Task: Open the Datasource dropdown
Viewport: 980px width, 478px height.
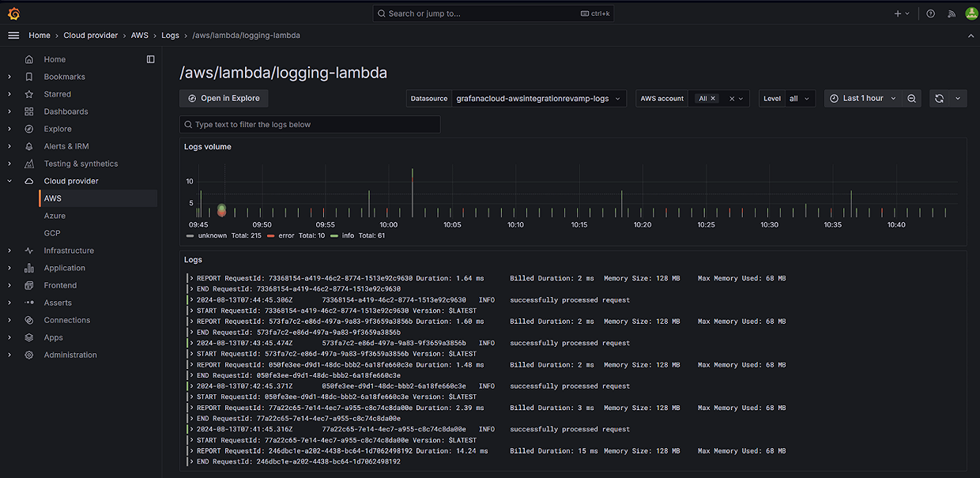Action: tap(540, 99)
